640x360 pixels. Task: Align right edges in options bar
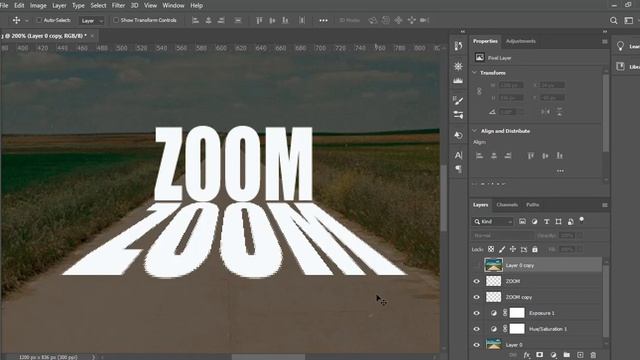[221, 20]
